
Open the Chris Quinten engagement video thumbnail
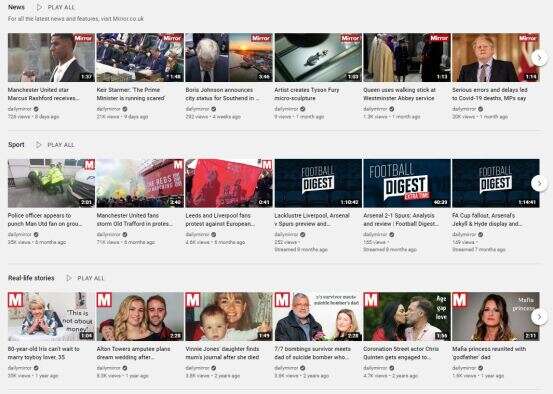[x=407, y=316]
